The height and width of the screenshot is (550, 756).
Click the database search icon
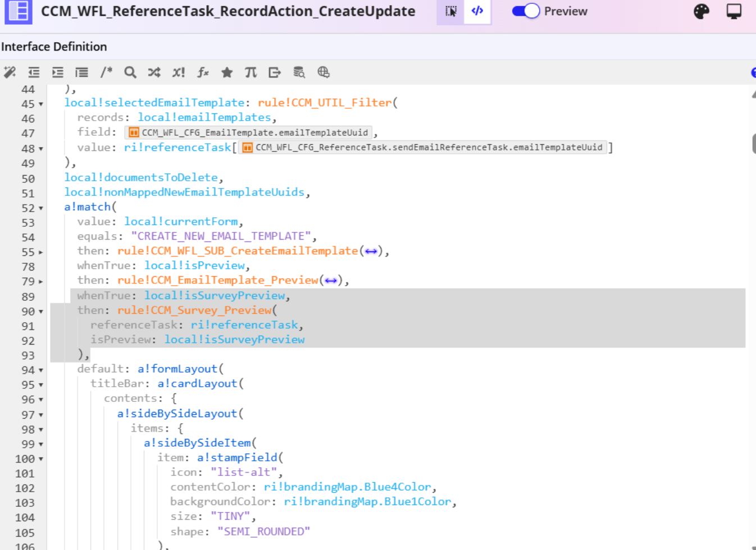tap(299, 72)
